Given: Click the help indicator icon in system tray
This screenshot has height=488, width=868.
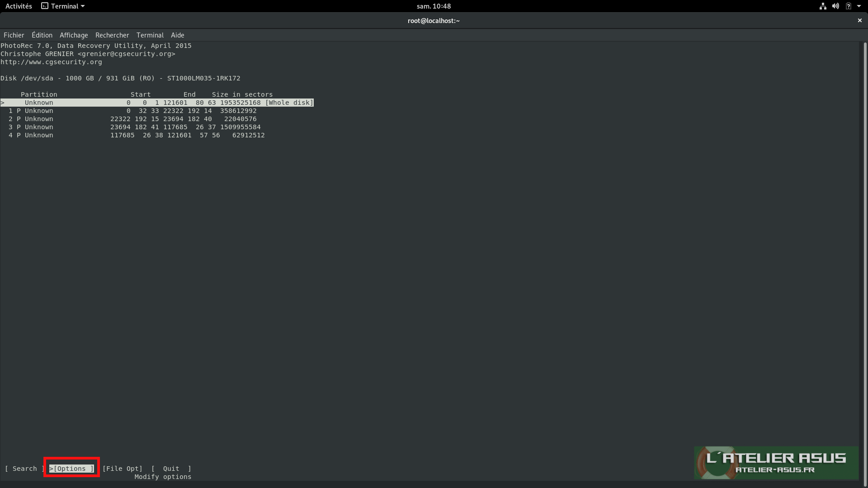Looking at the screenshot, I should (849, 6).
